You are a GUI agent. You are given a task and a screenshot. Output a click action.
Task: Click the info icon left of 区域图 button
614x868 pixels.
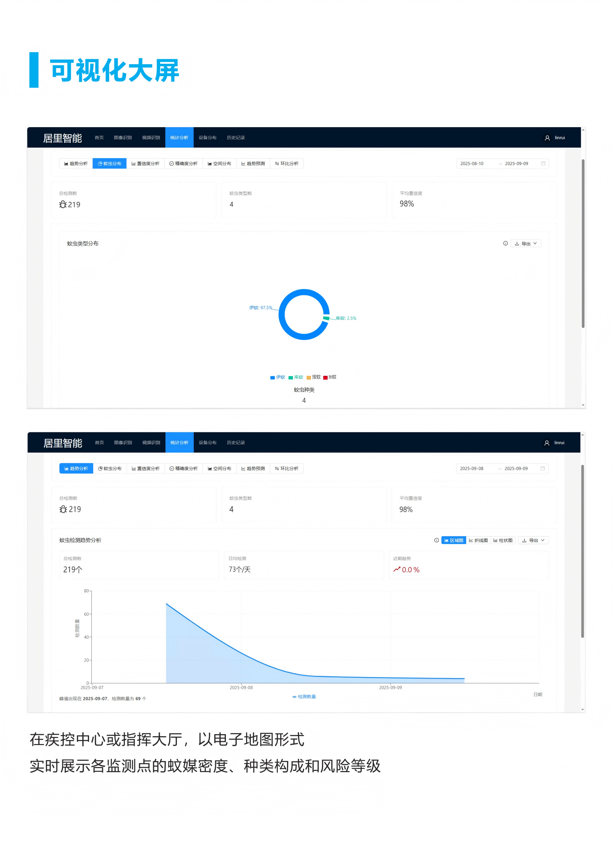[x=436, y=540]
